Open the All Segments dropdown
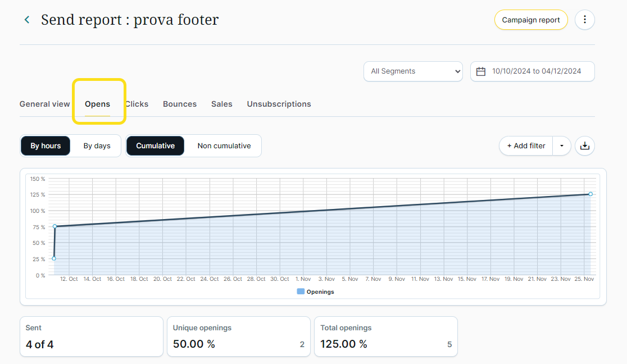Image resolution: width=627 pixels, height=364 pixels. click(x=413, y=71)
